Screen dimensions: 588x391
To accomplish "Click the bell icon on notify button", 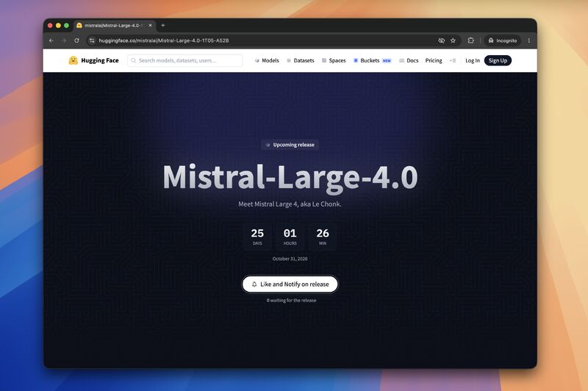I will (254, 284).
